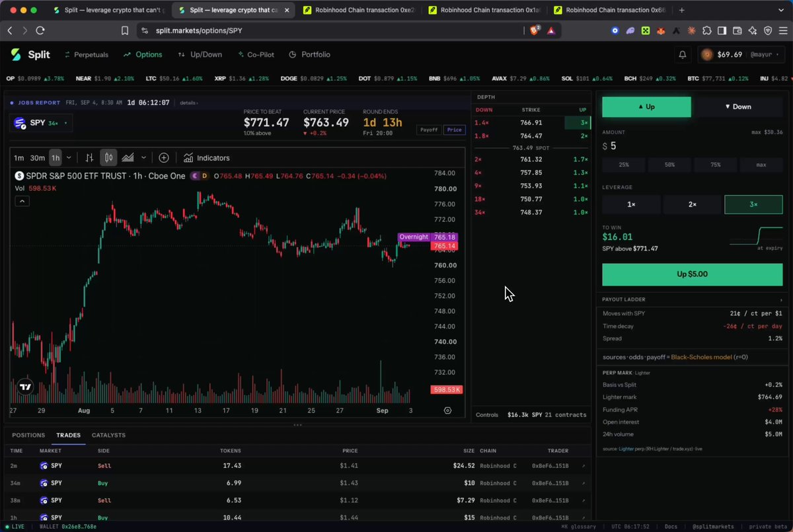The height and width of the screenshot is (532, 793).
Task: Expand the chart interval dropdown arrow
Action: coord(69,158)
